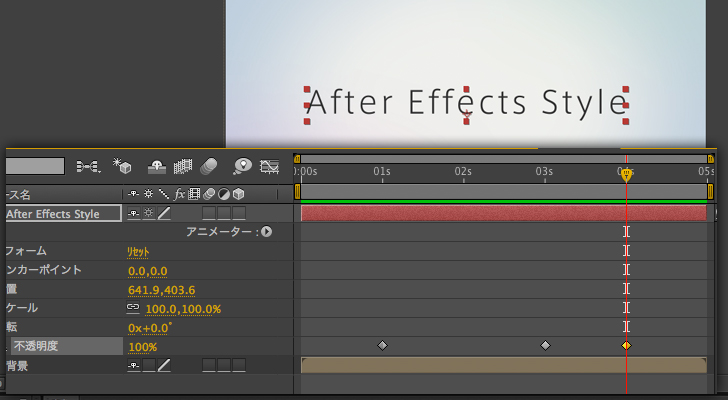Select opacity keyframe at 01s
The height and width of the screenshot is (400, 728).
pos(382,345)
